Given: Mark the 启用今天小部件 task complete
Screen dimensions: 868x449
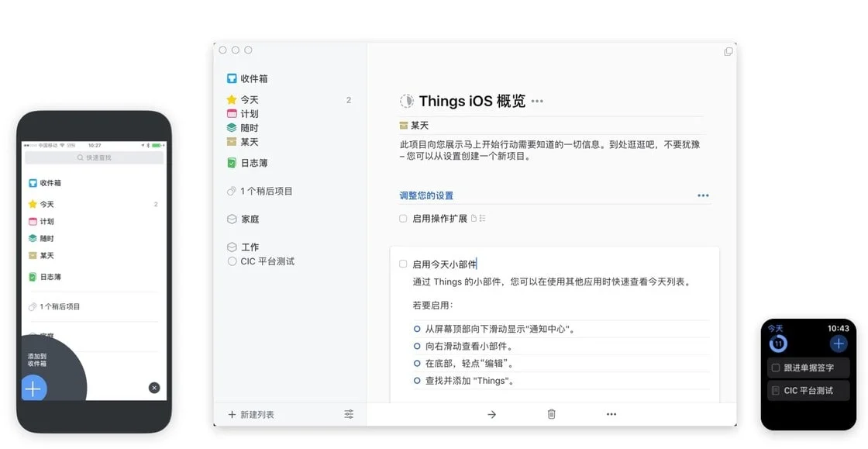Looking at the screenshot, I should click(403, 264).
